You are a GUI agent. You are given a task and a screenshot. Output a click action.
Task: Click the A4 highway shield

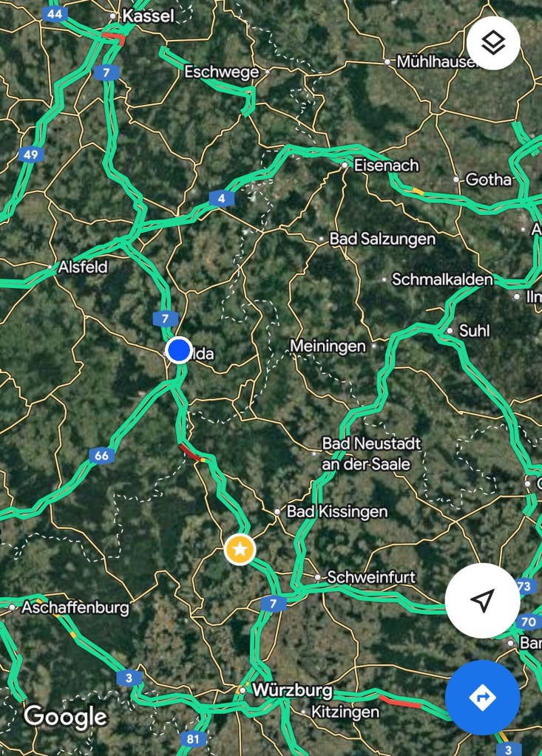coord(221,198)
